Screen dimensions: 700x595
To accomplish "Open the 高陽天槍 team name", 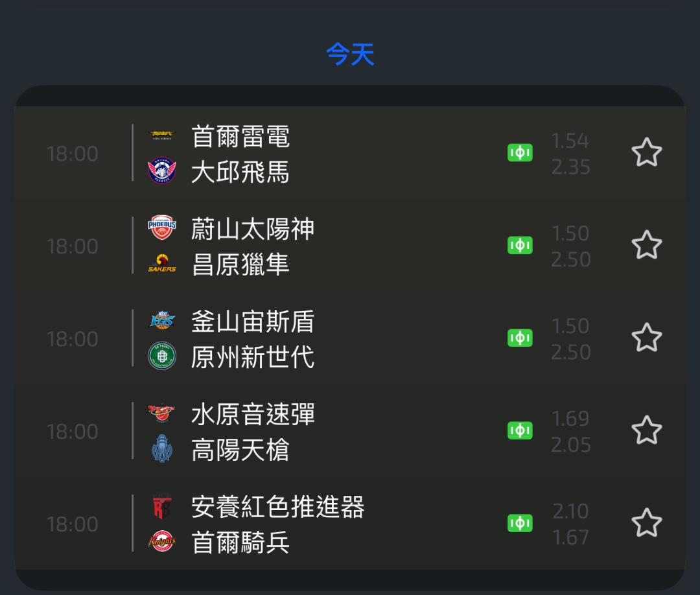I will pyautogui.click(x=240, y=450).
